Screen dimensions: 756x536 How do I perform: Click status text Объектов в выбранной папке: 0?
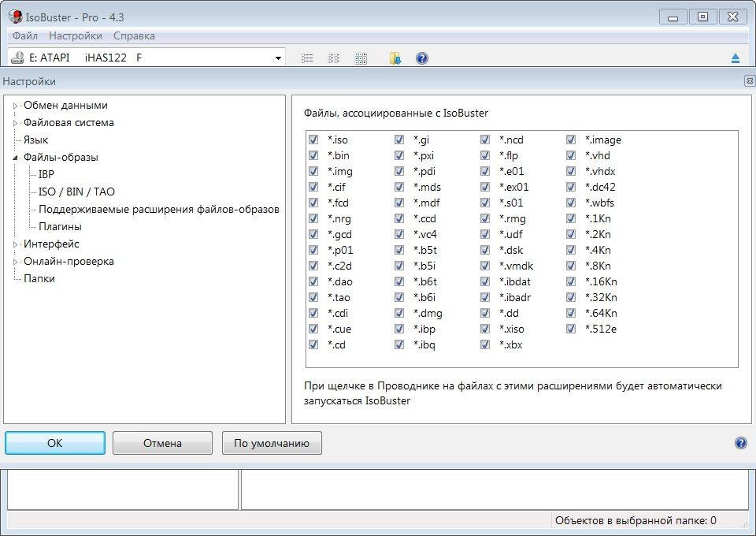click(636, 520)
